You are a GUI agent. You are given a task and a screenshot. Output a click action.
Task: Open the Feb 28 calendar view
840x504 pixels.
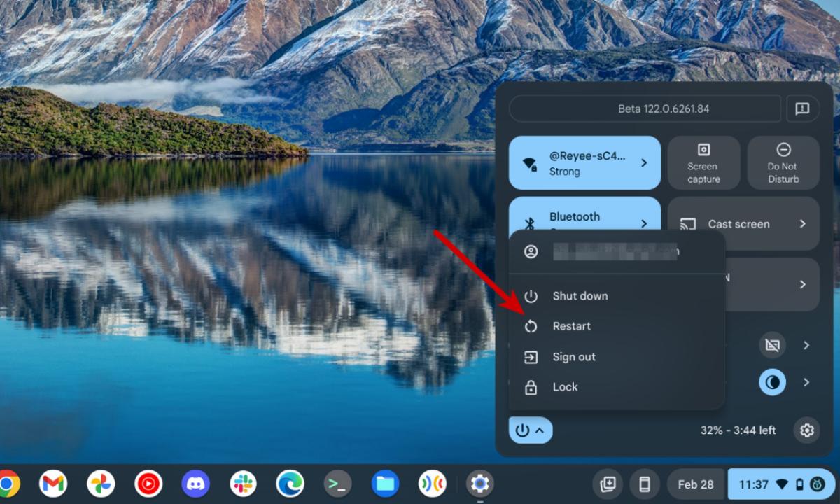(x=695, y=484)
